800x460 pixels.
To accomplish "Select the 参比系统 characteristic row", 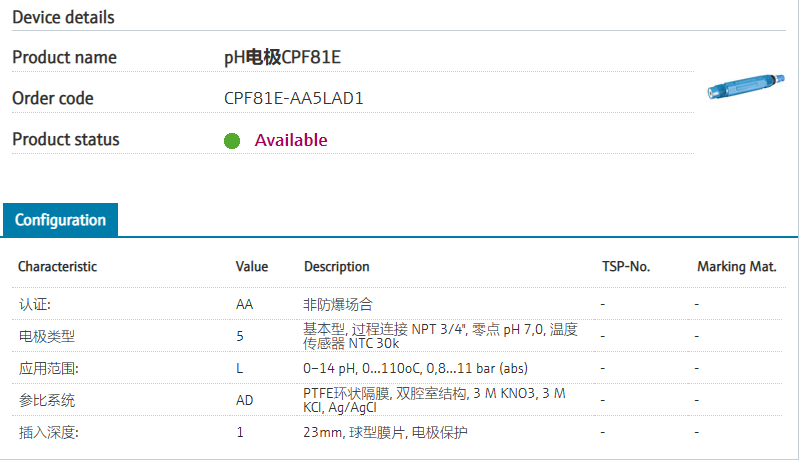I will click(47, 400).
